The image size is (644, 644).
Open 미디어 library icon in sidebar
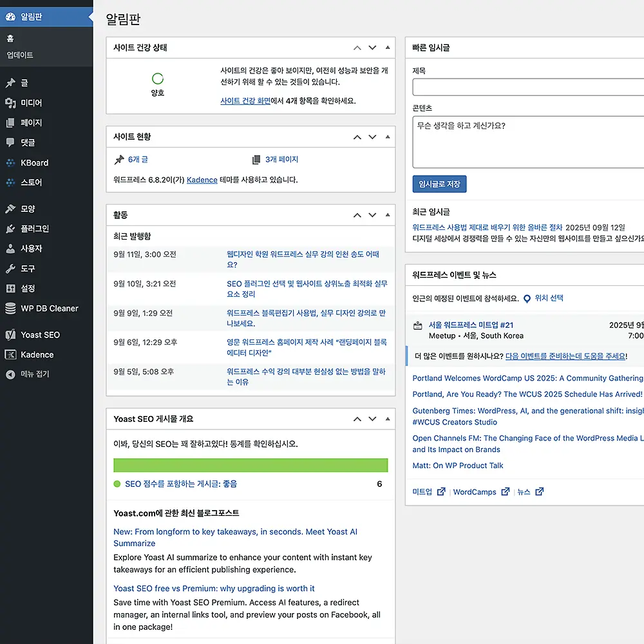tap(10, 103)
